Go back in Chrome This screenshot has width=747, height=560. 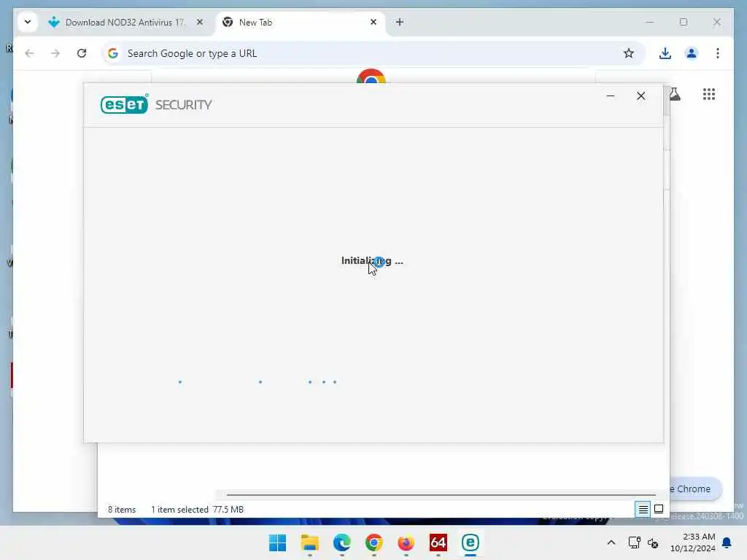[x=29, y=53]
